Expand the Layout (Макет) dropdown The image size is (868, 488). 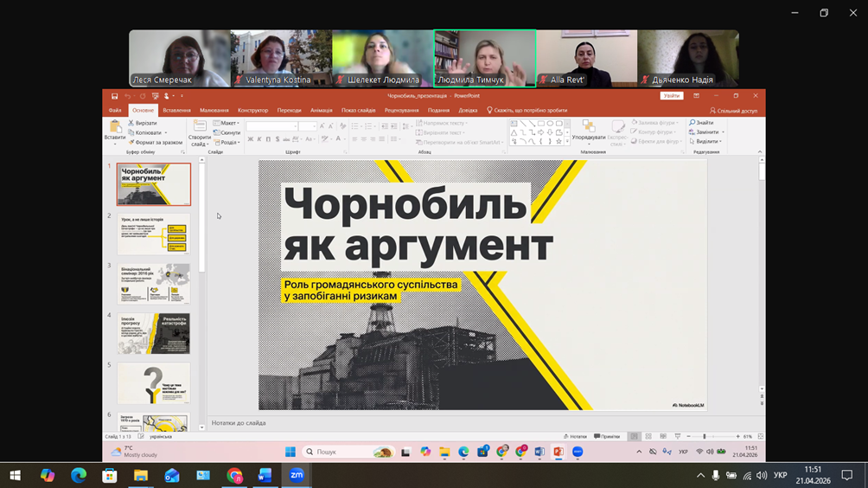(228, 123)
